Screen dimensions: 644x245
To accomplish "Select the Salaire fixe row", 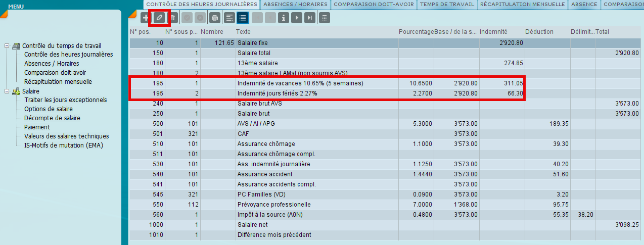I will (x=385, y=43).
